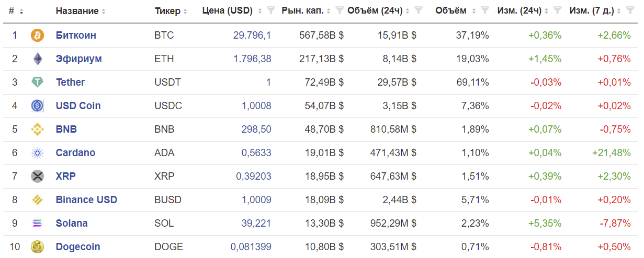Screen dimensions: 644x258
Task: Open filter for Цена (USD) column
Action: [271, 10]
